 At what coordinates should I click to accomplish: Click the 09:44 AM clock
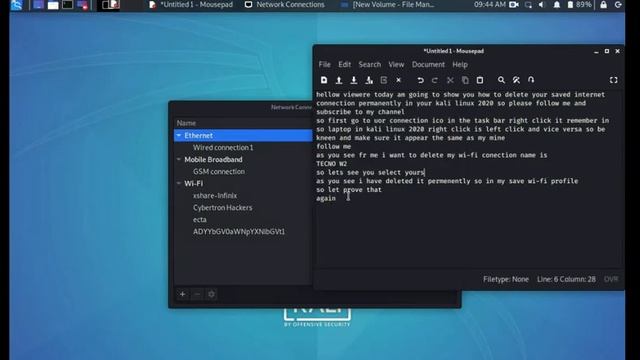pos(490,5)
